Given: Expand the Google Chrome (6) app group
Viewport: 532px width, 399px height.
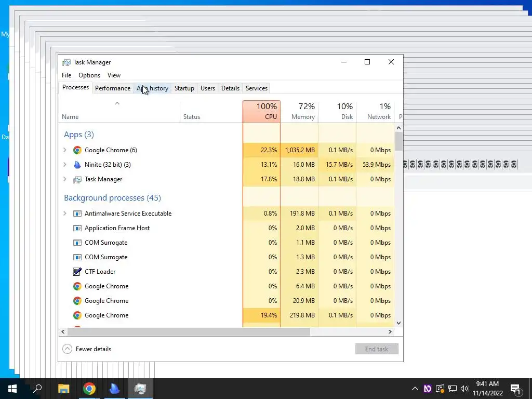Looking at the screenshot, I should click(65, 150).
